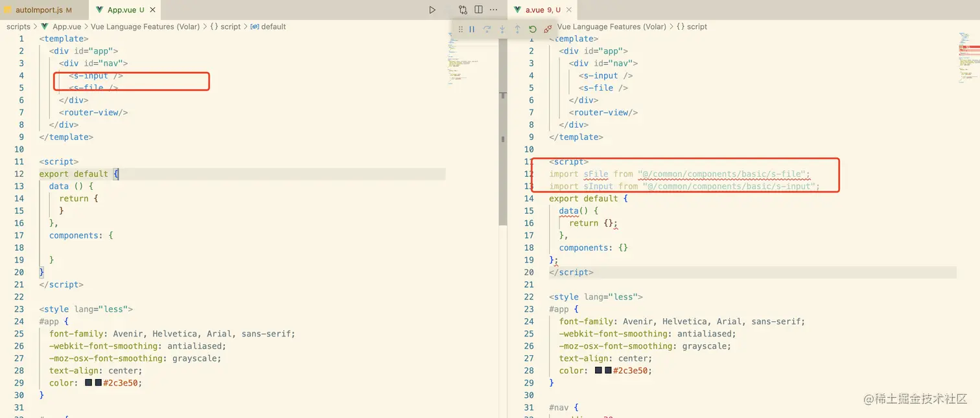Click the Run/Debug play icon
Screen dimensions: 980x418
pyautogui.click(x=432, y=10)
